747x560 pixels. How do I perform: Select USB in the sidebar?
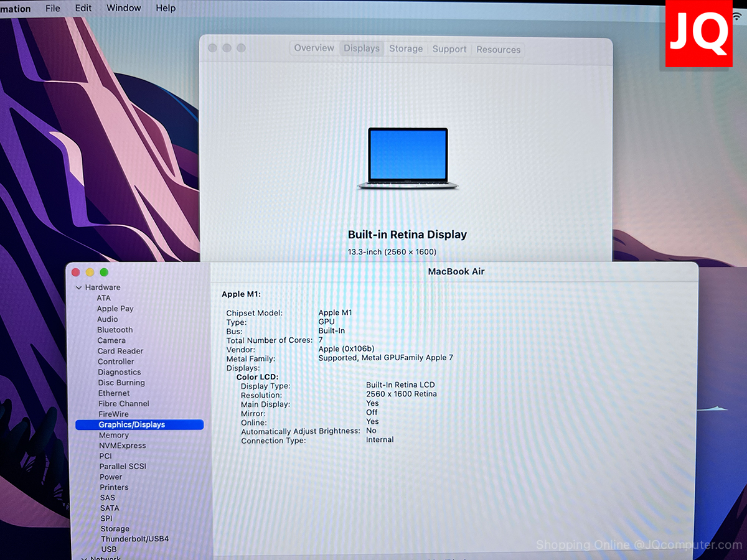pos(109,549)
